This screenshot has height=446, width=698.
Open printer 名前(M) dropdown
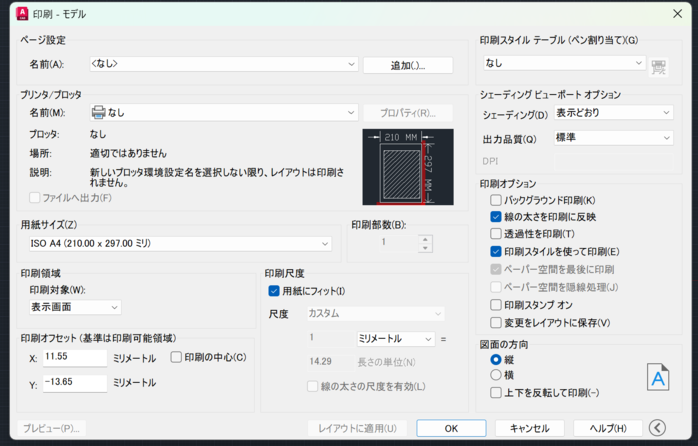(x=223, y=113)
